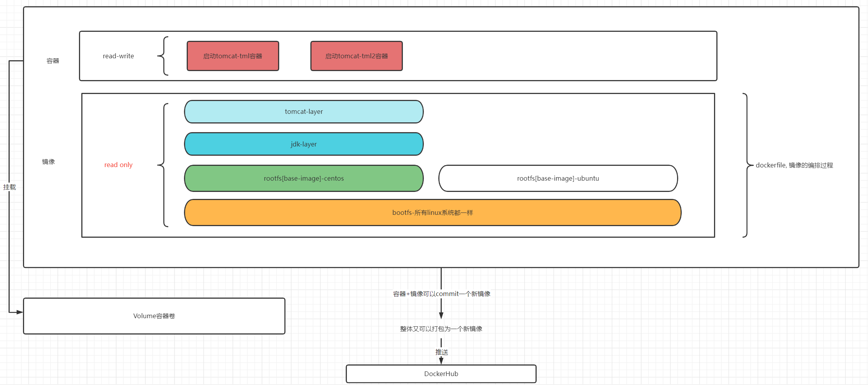Select the white rootfs[base-image]-ubuntu shape

pyautogui.click(x=558, y=178)
